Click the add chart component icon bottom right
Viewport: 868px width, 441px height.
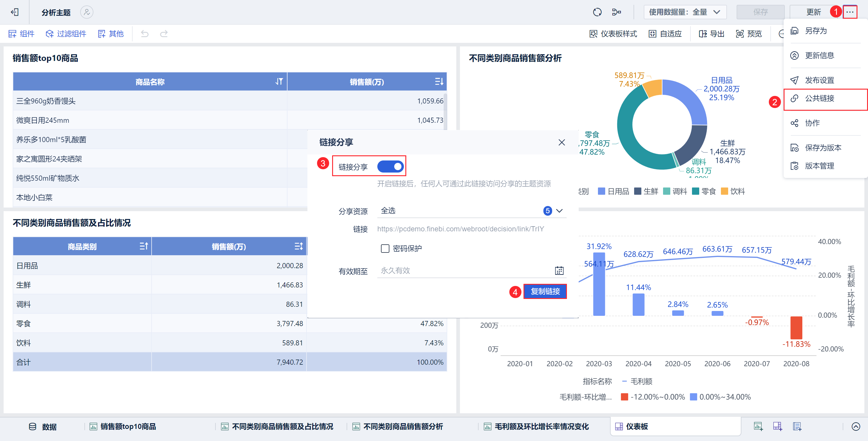coord(758,426)
